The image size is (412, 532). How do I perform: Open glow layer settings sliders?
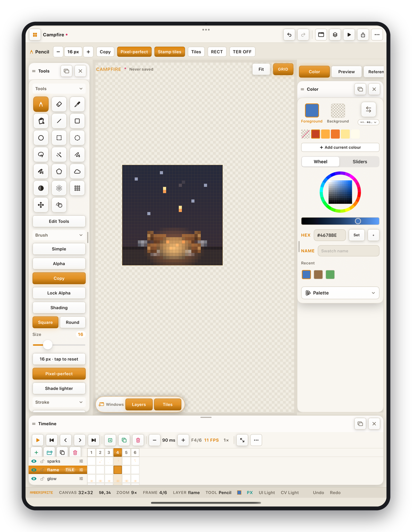(81, 479)
